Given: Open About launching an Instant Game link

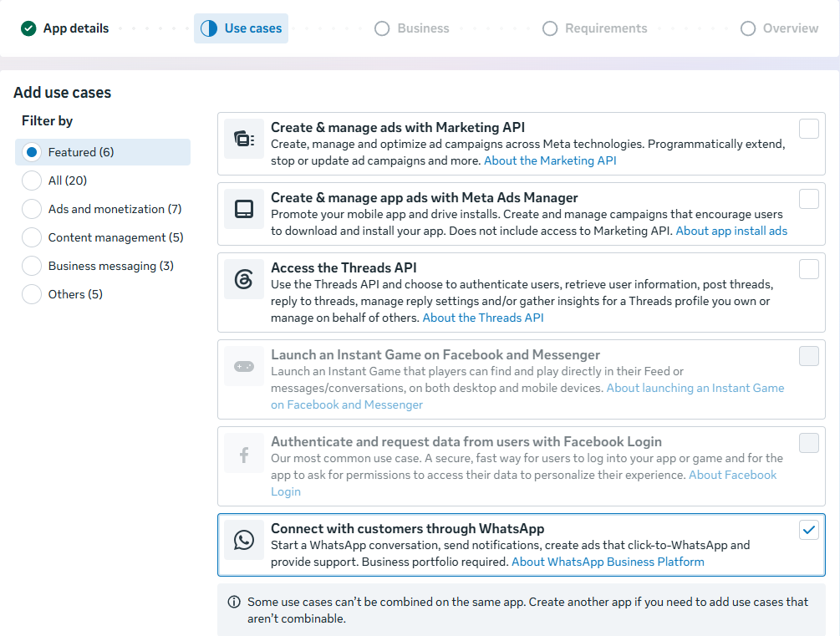Looking at the screenshot, I should (x=695, y=388).
